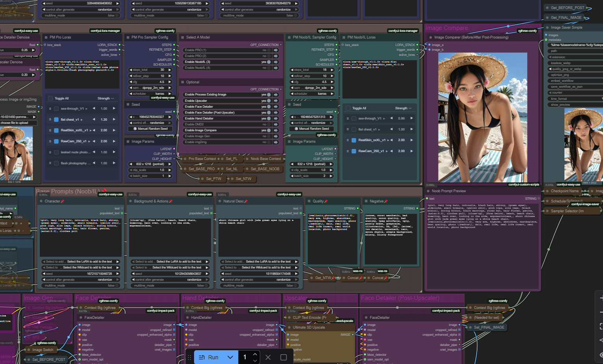This screenshot has width=603, height=364.
Task: Toggle multiline_mode in Character node
Action: [80, 285]
